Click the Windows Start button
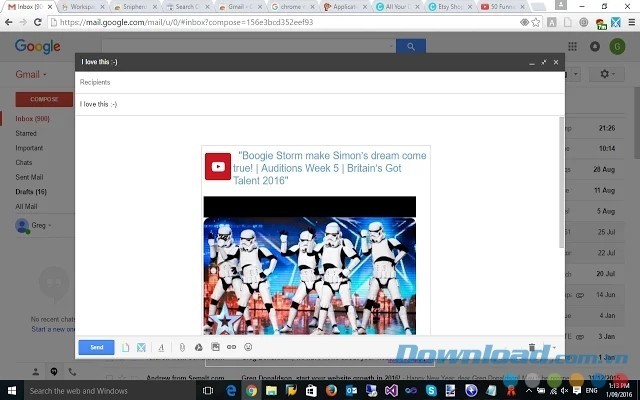 tap(10, 391)
